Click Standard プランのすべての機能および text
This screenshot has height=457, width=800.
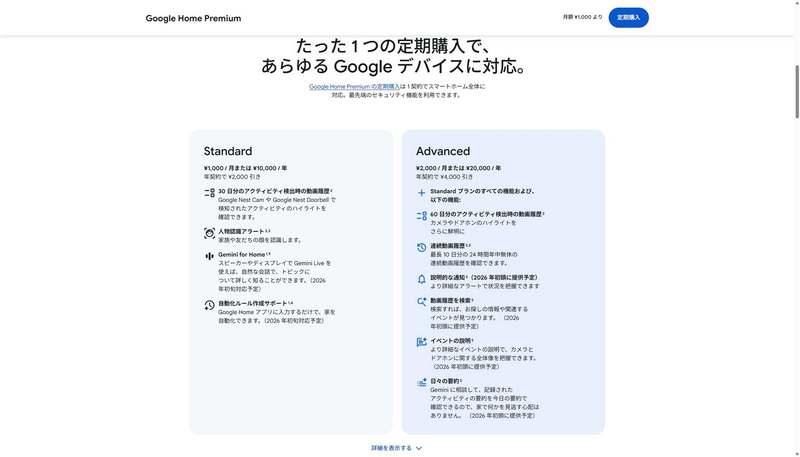[483, 191]
